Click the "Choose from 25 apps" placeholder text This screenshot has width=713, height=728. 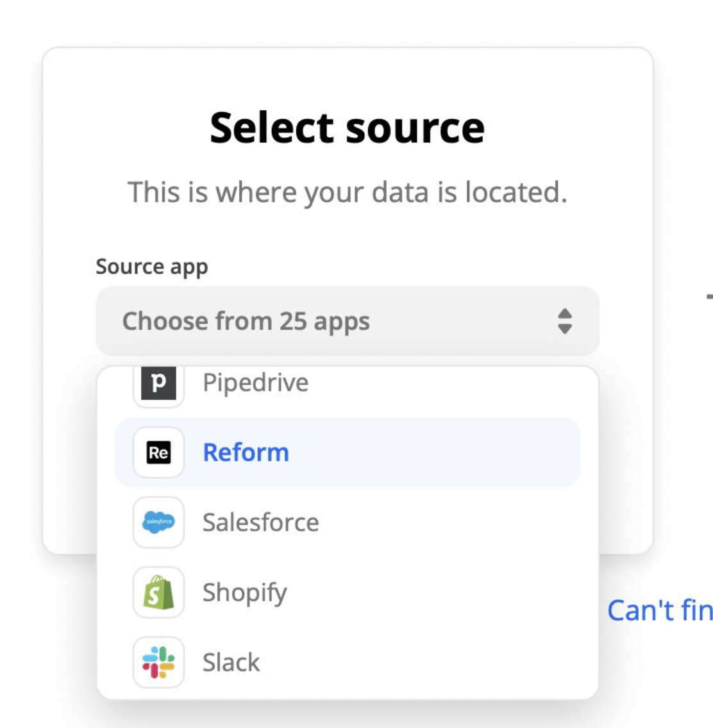coord(246,321)
